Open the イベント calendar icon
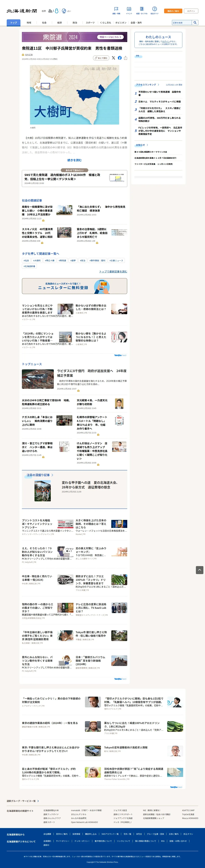Image resolution: width=205 pixels, height=868 pixels. [129, 9]
